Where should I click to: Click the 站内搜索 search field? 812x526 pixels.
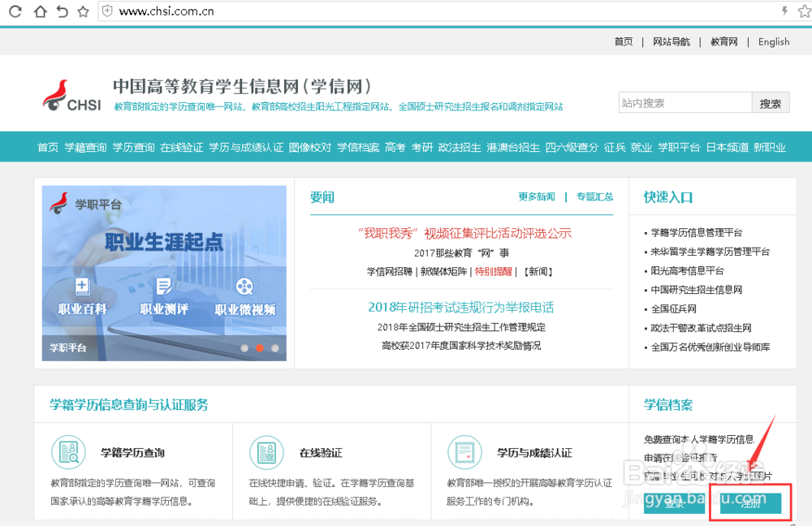click(x=685, y=103)
